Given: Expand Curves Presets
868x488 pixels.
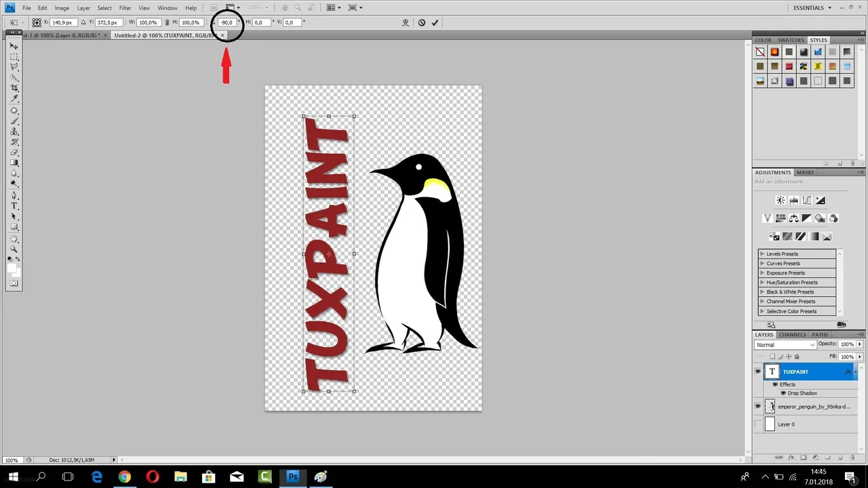Looking at the screenshot, I should [x=762, y=263].
